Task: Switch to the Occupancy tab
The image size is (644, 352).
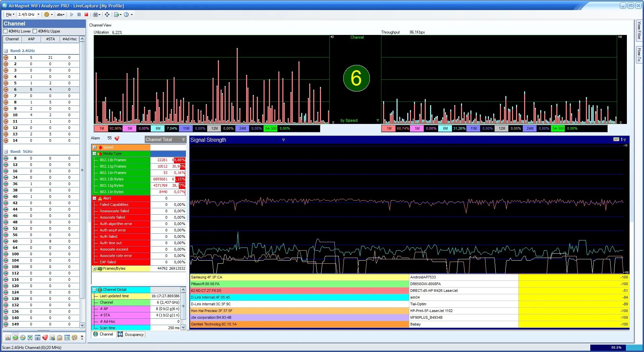Action: (x=131, y=335)
